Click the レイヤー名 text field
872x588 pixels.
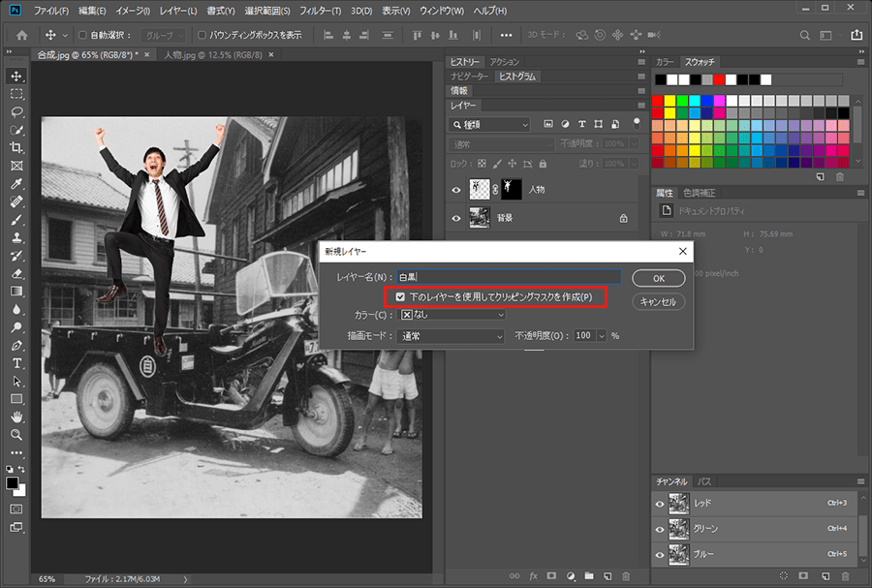[x=507, y=277]
